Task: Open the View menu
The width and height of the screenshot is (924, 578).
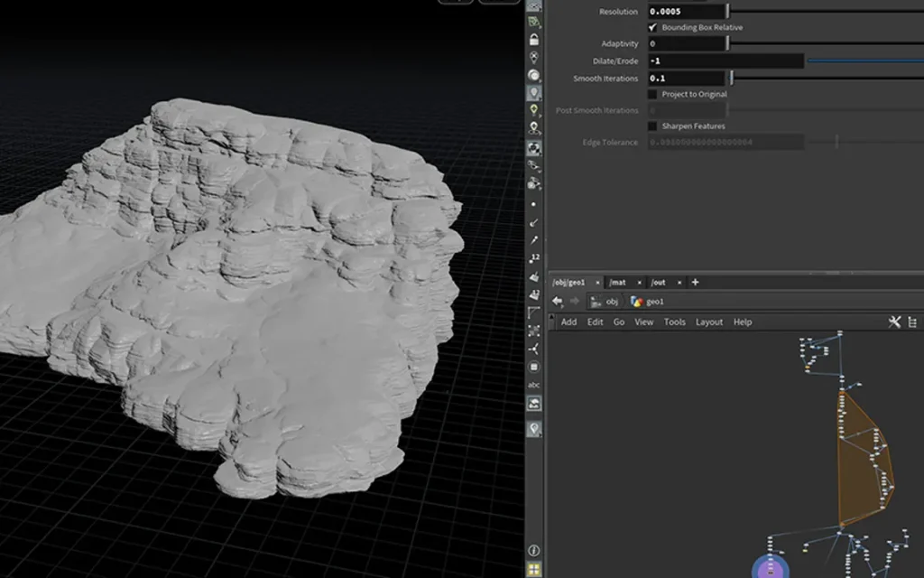Action: [x=644, y=322]
